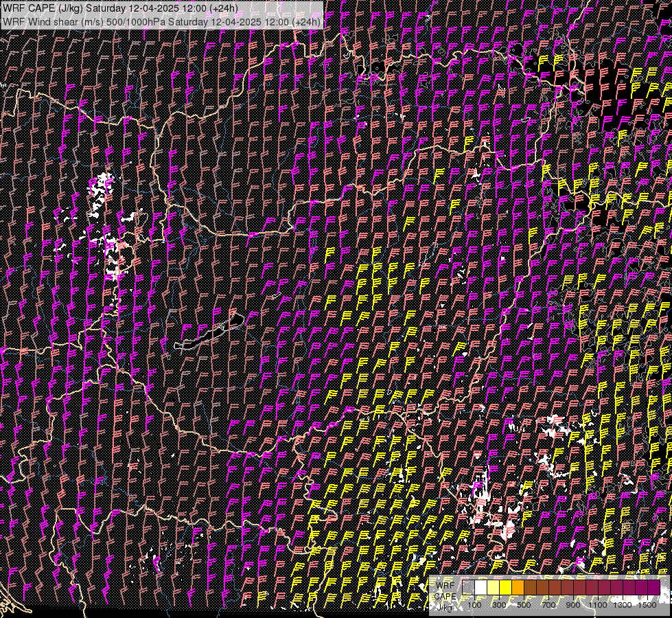Click the orange swatch in CAPE legend
Viewport: 672px width, 618px height.
[518, 587]
